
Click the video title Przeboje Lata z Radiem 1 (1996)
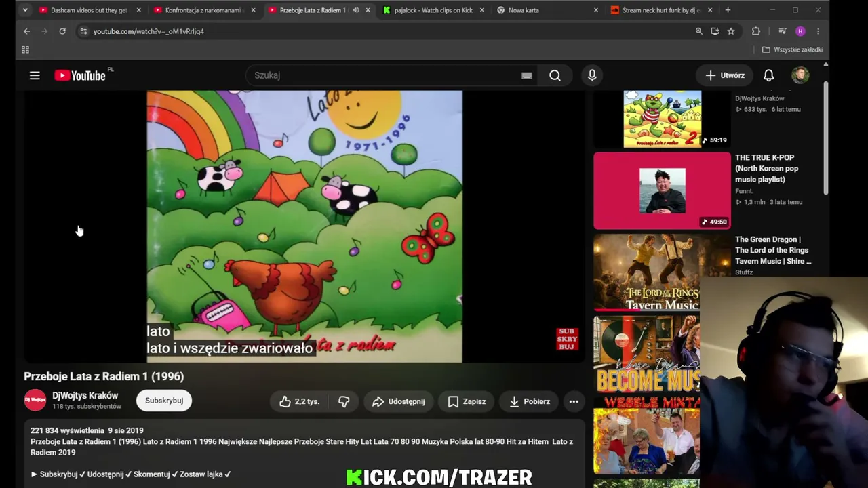tap(104, 376)
